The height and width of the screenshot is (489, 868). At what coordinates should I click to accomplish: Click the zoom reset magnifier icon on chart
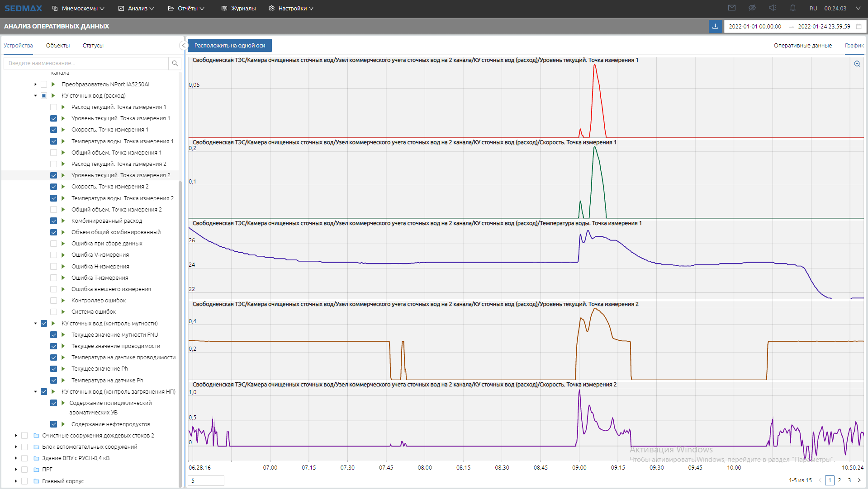[857, 64]
